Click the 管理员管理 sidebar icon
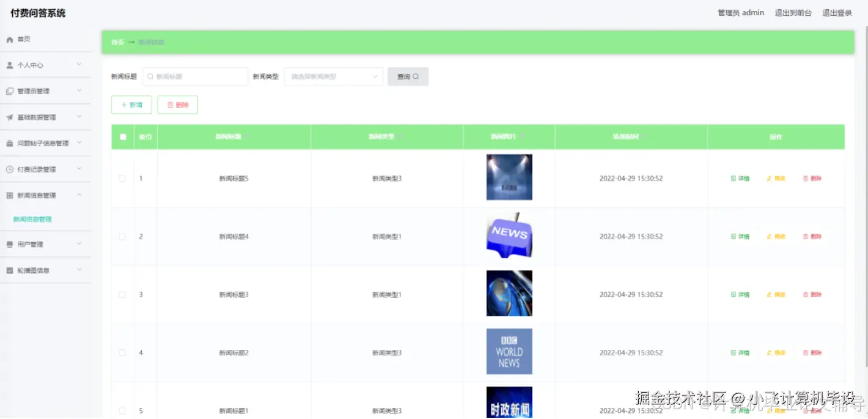868x419 pixels. [10, 91]
